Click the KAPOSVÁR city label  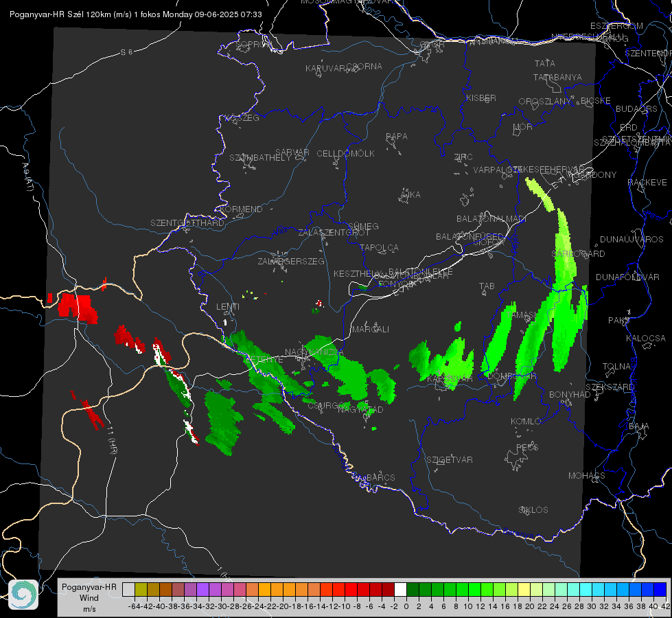pyautogui.click(x=450, y=379)
